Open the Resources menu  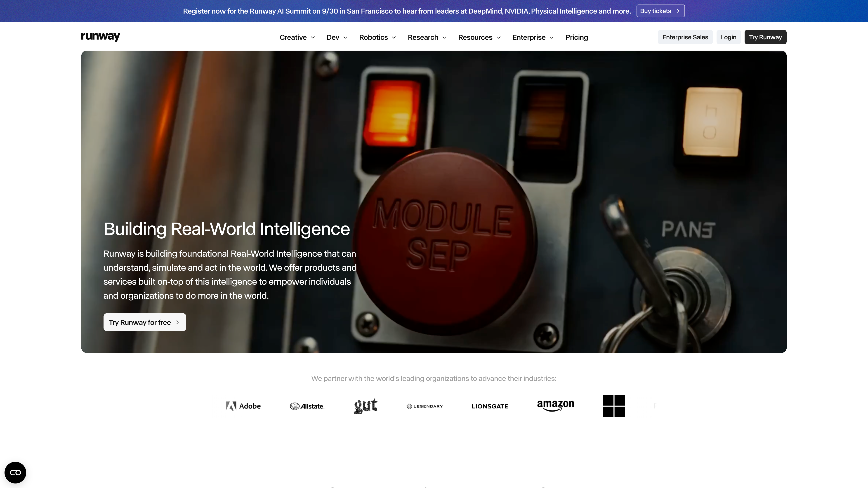tap(479, 37)
